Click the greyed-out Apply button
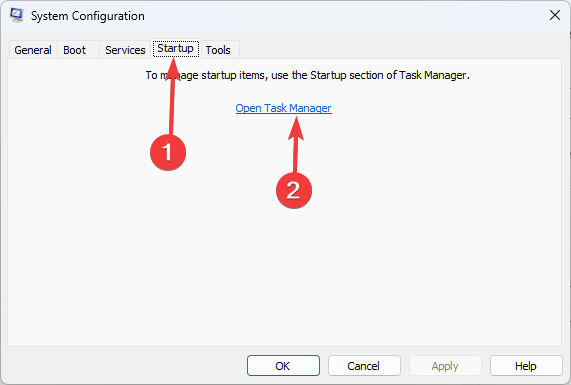The width and height of the screenshot is (571, 385). [445, 366]
